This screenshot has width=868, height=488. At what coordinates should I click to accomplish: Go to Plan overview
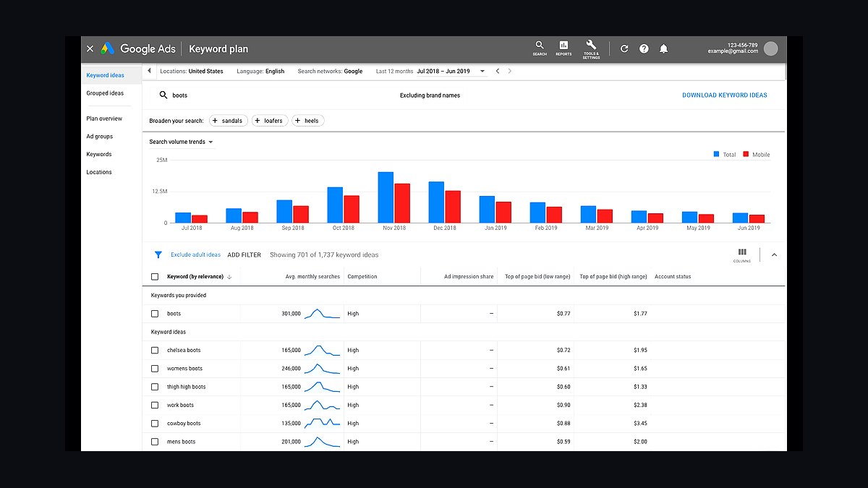105,119
